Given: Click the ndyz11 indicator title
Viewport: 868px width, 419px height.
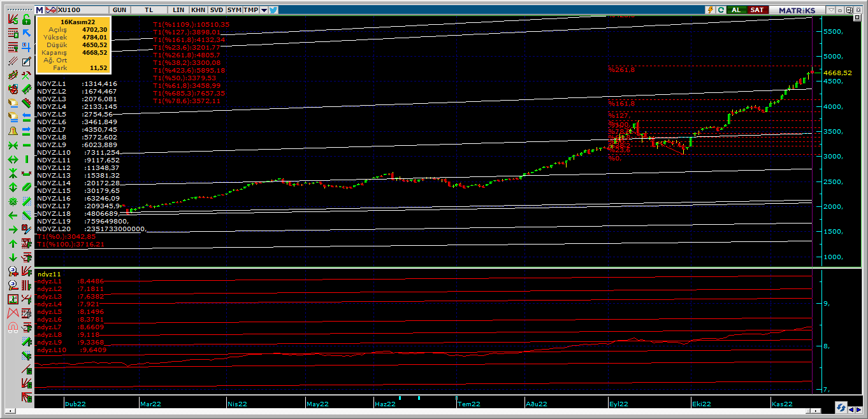Looking at the screenshot, I should click(x=48, y=273).
